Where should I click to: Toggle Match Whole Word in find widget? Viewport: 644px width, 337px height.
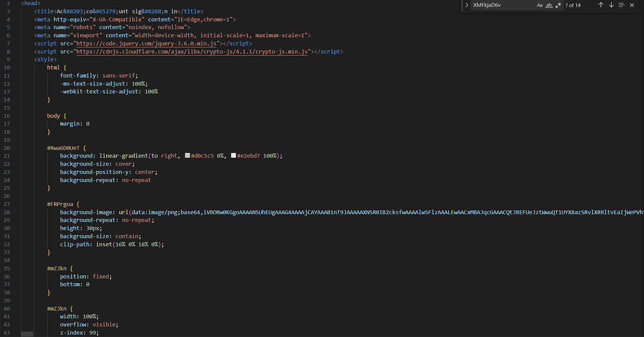tap(549, 5)
